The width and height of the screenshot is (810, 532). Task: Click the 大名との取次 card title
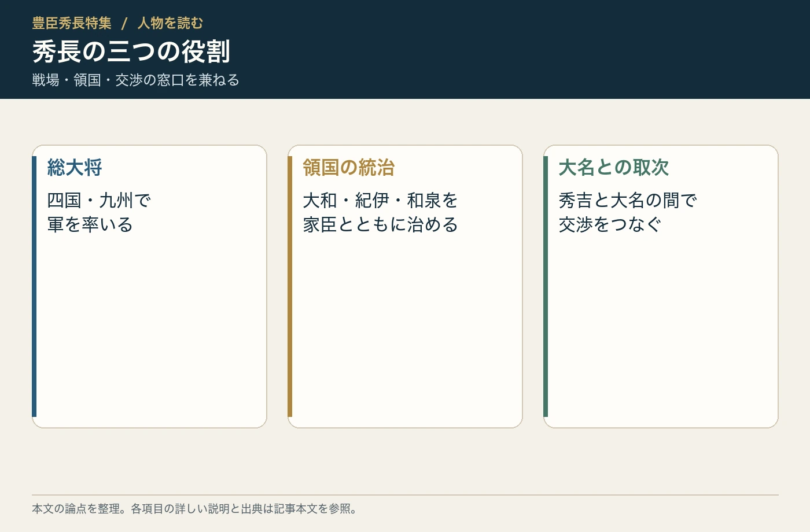click(x=614, y=168)
